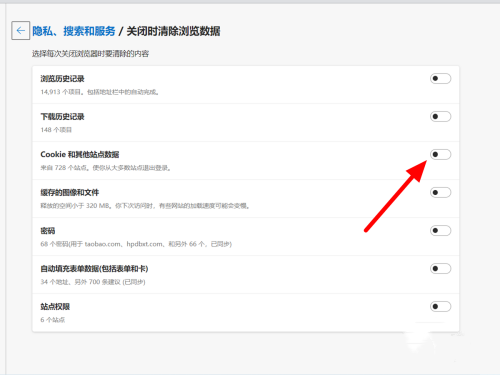Screen dimensions: 500x375
Task: Click the Cookie 和其他站点数据 title
Action: tap(80, 155)
